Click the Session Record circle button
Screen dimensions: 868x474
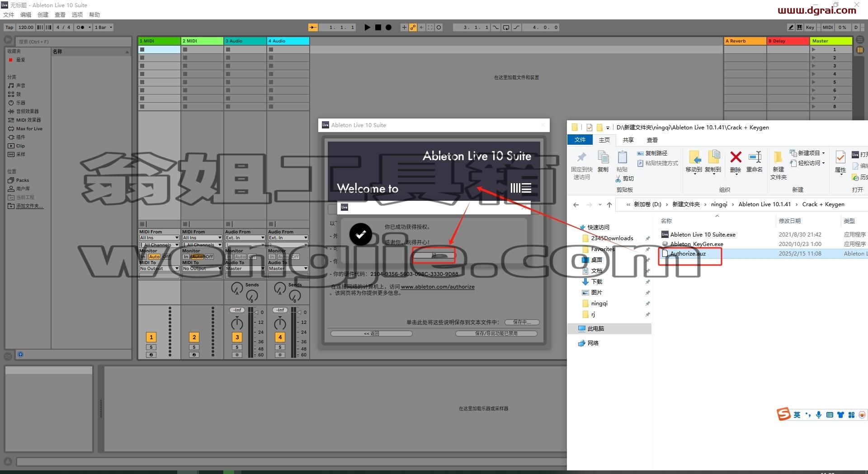point(439,28)
